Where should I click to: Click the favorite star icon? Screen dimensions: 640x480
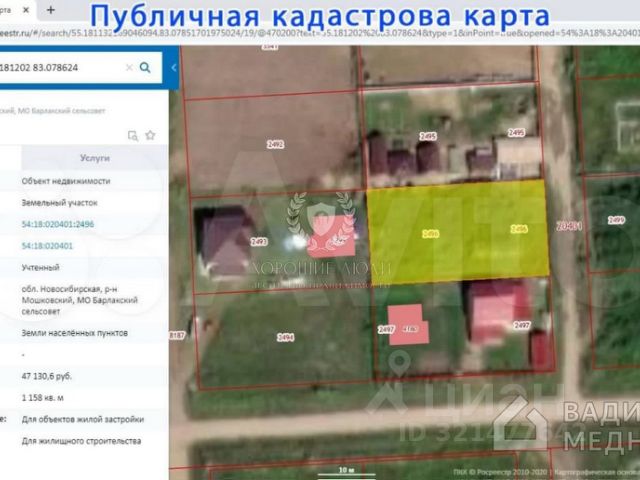[x=150, y=135]
